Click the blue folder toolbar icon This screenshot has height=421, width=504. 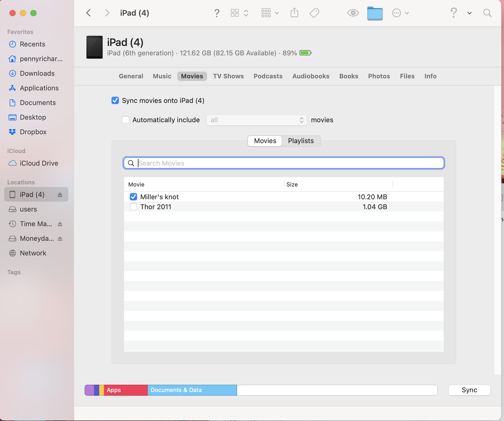tap(375, 13)
